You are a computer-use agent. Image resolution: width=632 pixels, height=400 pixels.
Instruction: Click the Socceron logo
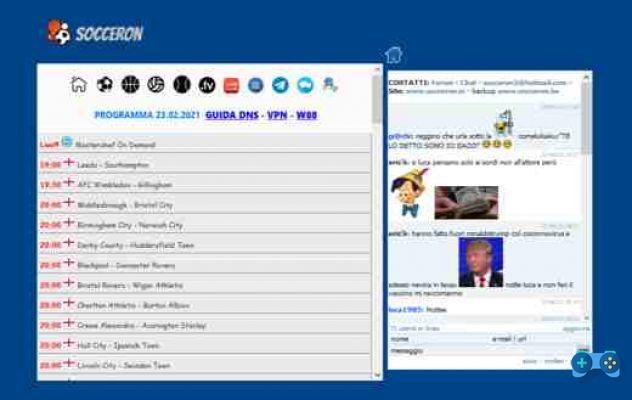click(96, 33)
